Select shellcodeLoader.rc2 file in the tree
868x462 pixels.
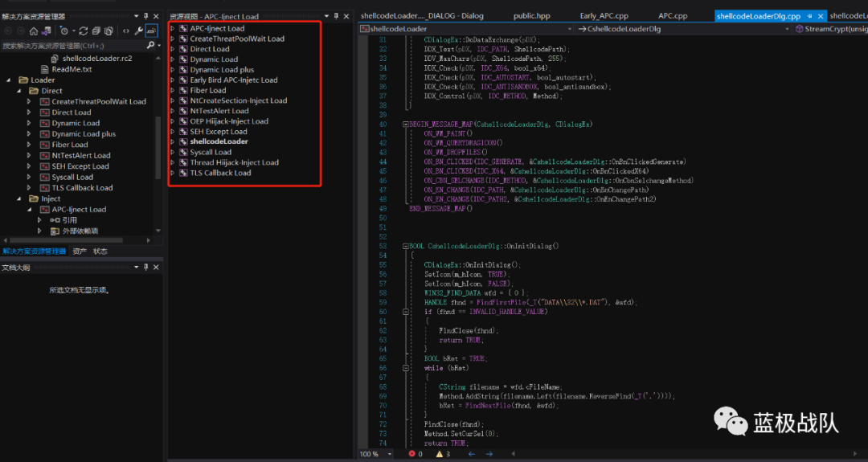click(x=97, y=58)
